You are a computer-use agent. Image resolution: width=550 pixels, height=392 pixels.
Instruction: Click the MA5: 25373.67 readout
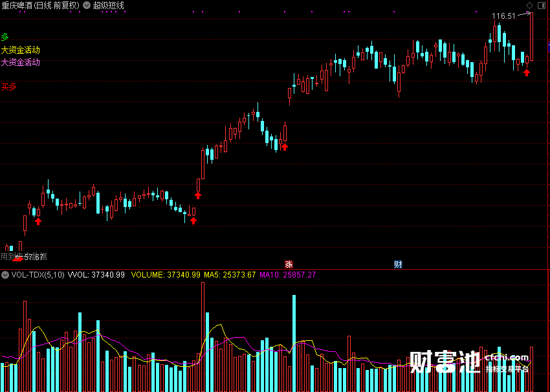click(230, 275)
